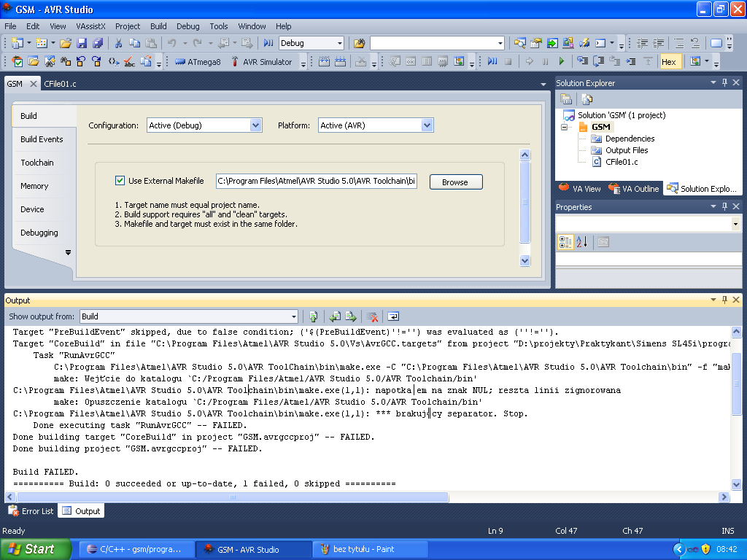The width and height of the screenshot is (747, 560).
Task: Click the Cut scissors icon
Action: [x=119, y=44]
